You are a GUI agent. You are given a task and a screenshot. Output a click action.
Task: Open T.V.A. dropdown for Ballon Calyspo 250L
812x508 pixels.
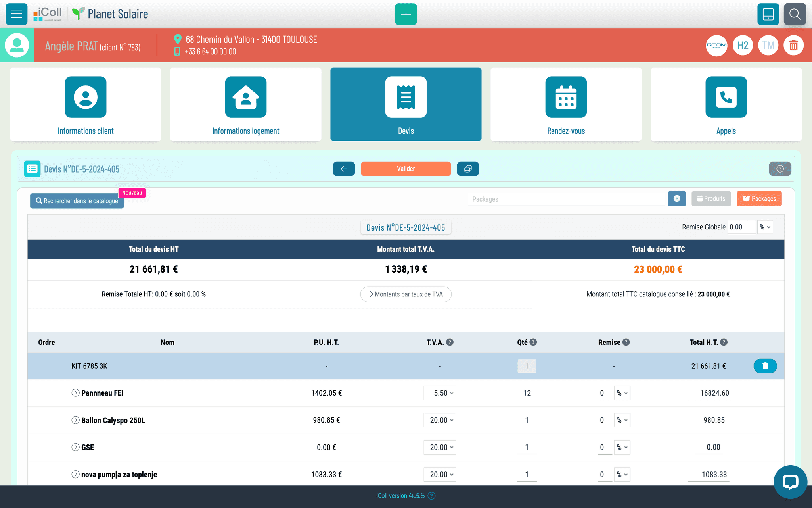click(x=440, y=420)
